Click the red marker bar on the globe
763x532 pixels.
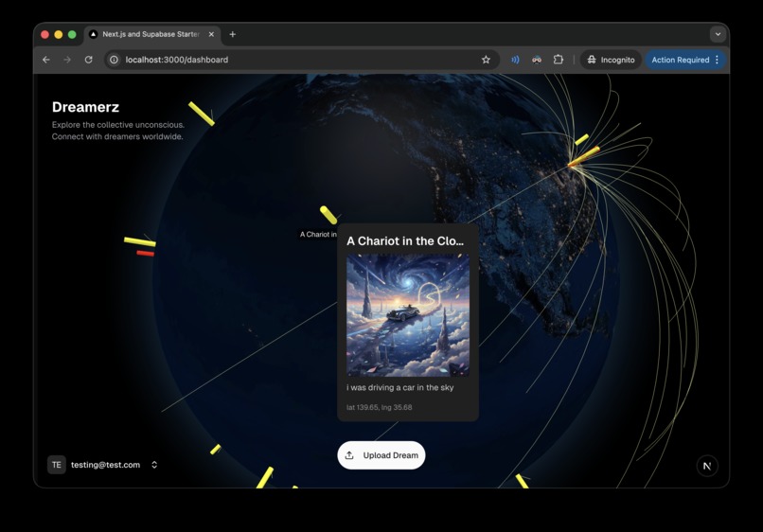[146, 253]
